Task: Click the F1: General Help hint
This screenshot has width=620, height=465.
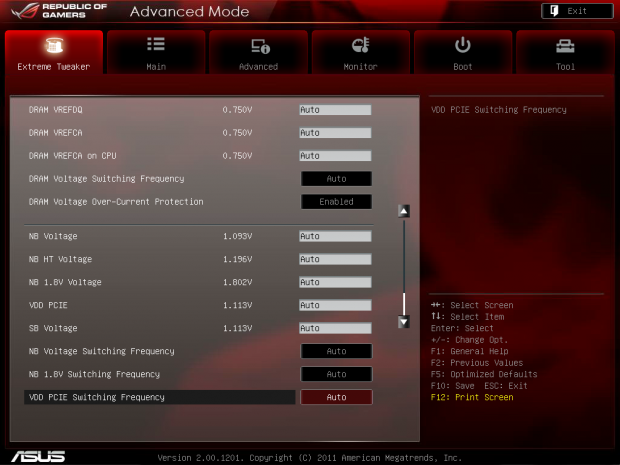Action: (469, 351)
